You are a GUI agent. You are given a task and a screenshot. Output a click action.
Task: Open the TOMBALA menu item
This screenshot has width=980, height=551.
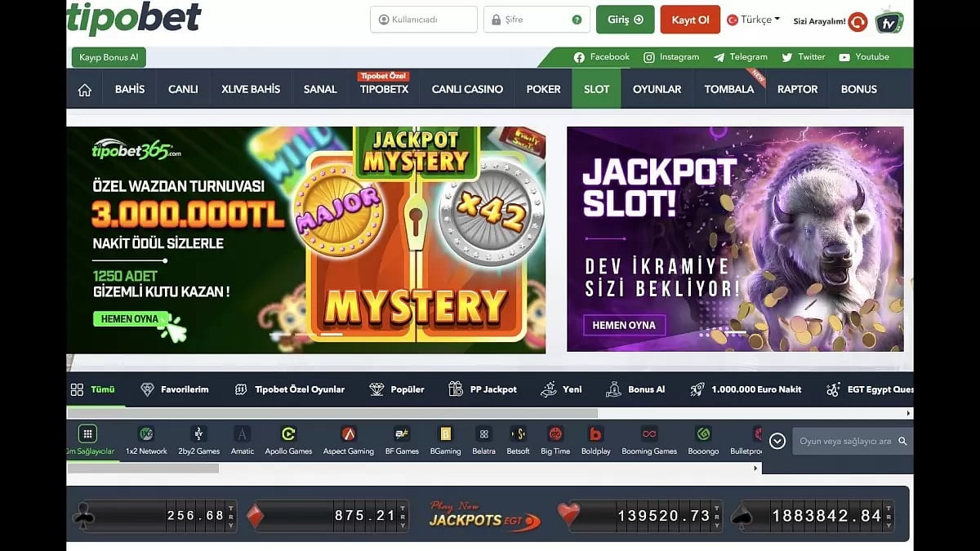tap(728, 89)
